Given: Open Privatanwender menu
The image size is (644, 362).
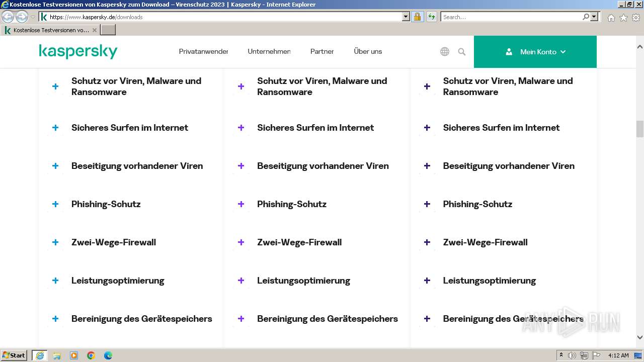Looking at the screenshot, I should [x=203, y=51].
